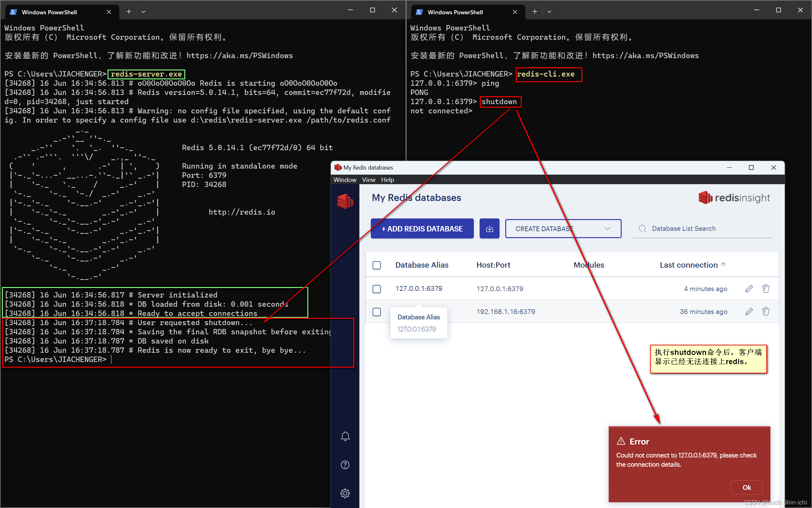The image size is (812, 508).
Task: Click the Modules column header
Action: 588,265
